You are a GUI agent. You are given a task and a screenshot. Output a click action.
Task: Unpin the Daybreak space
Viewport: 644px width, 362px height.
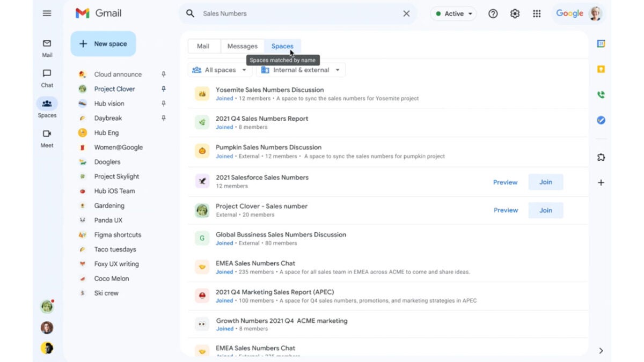point(164,118)
